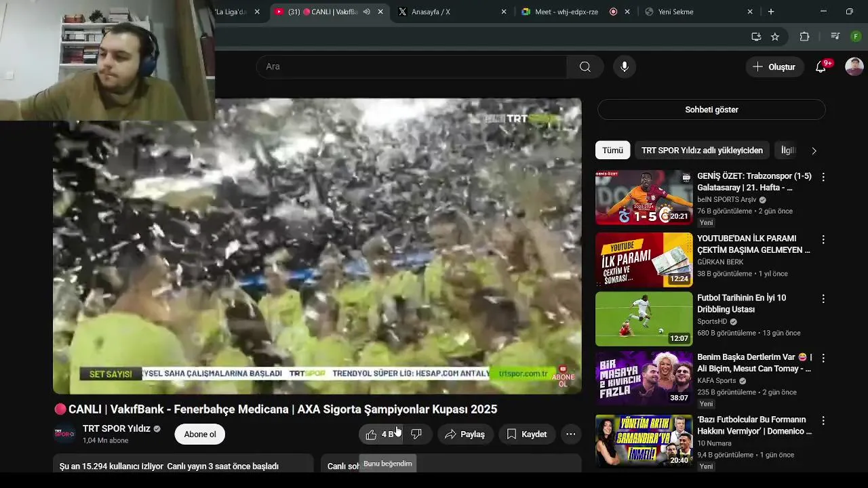Open Chrome profile icon F
868x488 pixels.
[x=856, y=37]
